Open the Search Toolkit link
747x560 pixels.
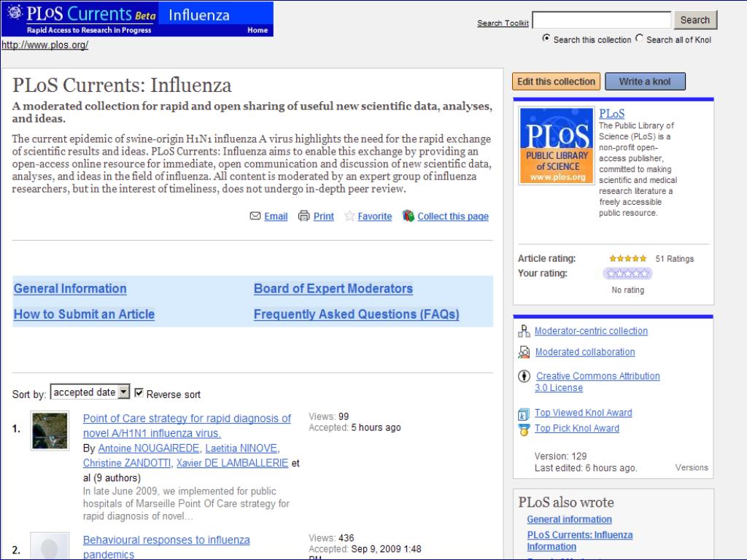(x=503, y=23)
